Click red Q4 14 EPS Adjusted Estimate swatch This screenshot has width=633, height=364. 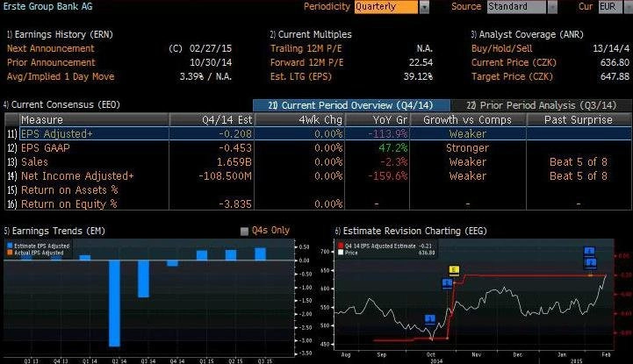pyautogui.click(x=341, y=246)
